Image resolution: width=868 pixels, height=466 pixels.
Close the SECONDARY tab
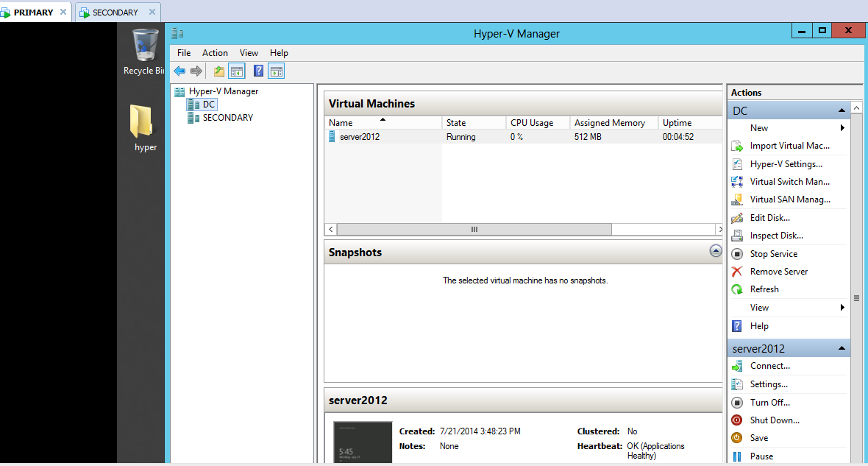[152, 12]
